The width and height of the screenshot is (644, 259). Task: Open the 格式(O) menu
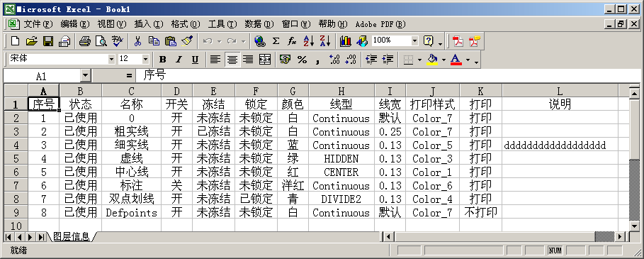(x=185, y=24)
